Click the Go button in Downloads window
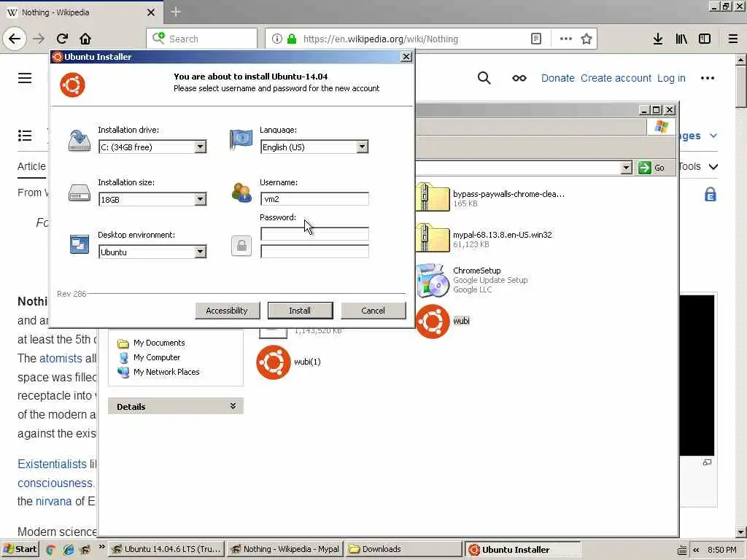747x560 pixels. [652, 168]
